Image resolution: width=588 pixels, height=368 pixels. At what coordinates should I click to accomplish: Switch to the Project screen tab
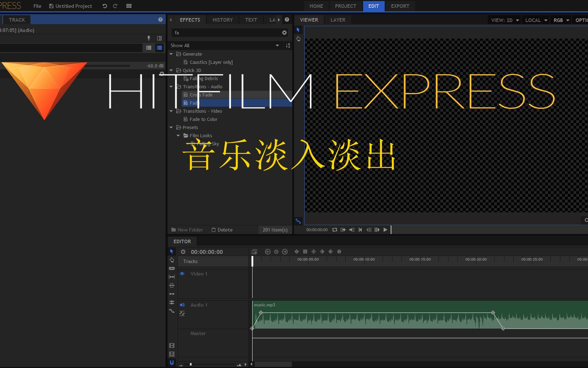[345, 6]
